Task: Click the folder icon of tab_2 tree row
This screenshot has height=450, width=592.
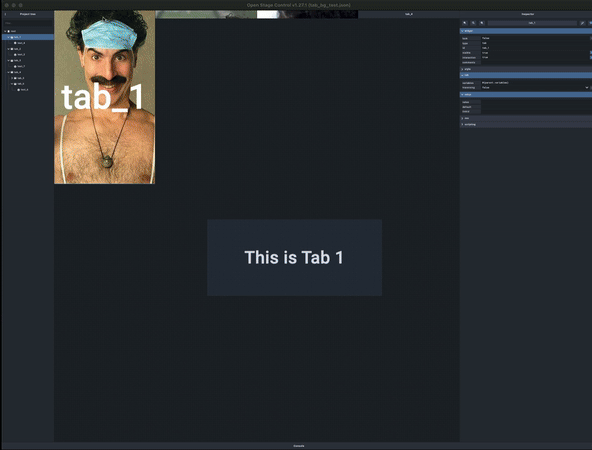Action: click(x=12, y=49)
